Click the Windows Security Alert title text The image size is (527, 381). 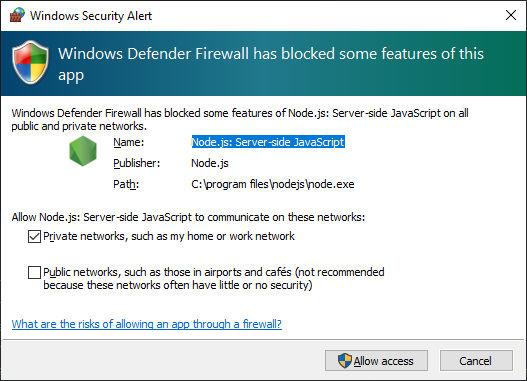coord(91,15)
